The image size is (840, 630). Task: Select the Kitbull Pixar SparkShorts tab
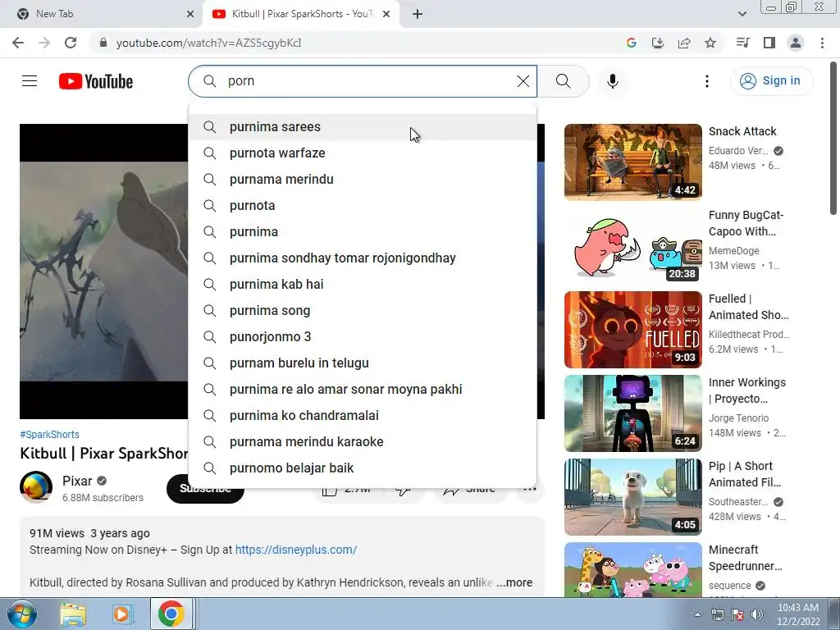point(300,14)
